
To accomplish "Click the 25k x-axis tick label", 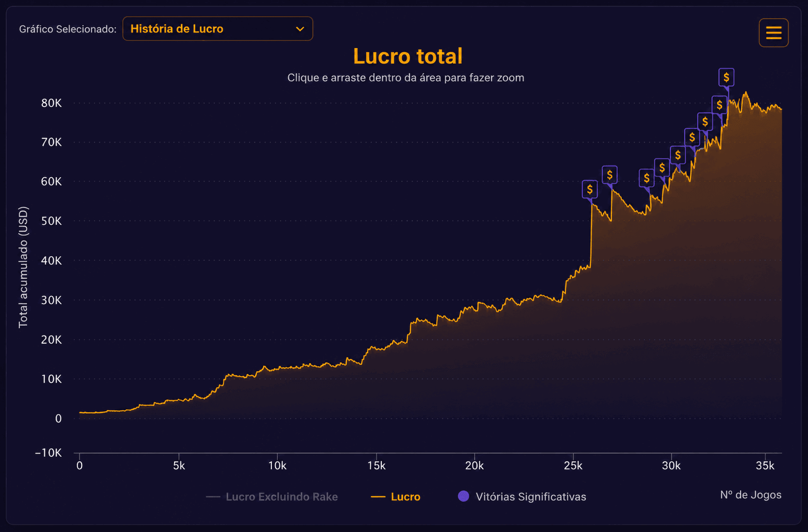I will click(x=573, y=466).
